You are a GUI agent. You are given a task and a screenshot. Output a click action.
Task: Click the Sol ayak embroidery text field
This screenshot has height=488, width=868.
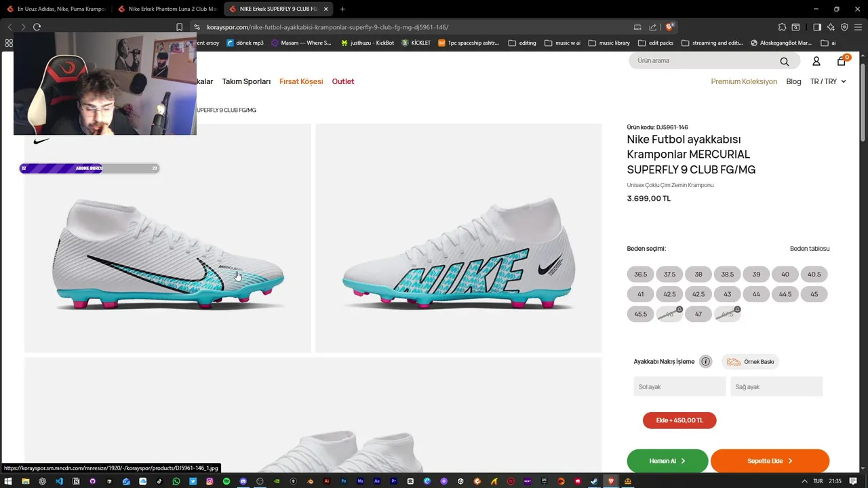679,386
